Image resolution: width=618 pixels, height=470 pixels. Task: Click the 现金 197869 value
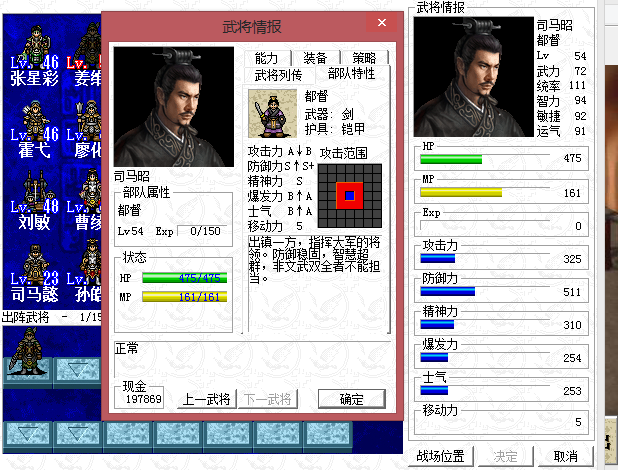[143, 399]
